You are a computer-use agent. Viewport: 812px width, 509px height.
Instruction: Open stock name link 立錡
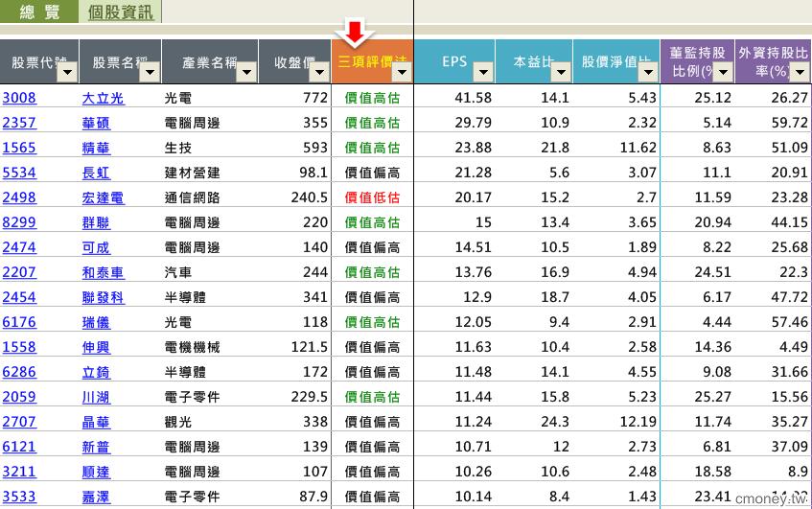pos(96,371)
